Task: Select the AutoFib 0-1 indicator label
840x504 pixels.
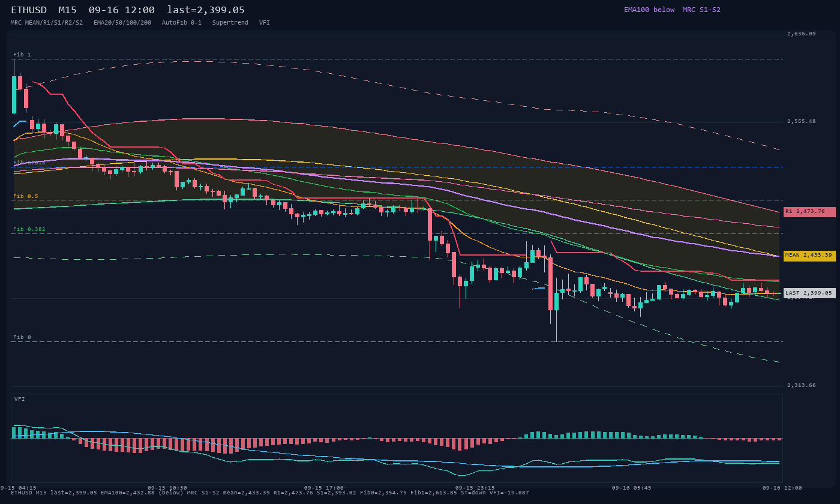Action: click(x=182, y=22)
